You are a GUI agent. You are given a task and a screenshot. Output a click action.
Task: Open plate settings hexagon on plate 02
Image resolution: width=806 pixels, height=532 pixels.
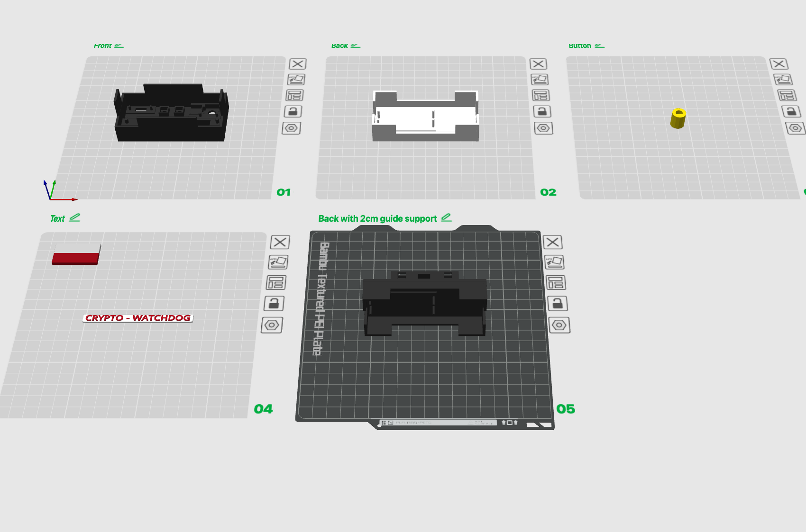coord(544,128)
